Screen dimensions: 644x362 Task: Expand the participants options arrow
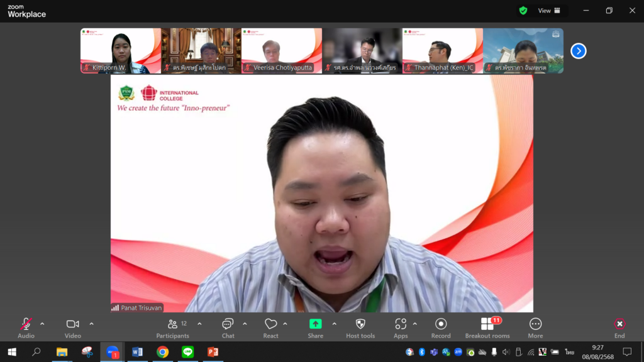(199, 324)
